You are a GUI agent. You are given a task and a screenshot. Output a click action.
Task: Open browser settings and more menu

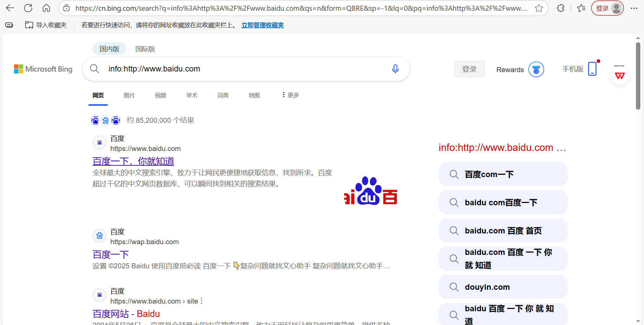click(x=634, y=8)
